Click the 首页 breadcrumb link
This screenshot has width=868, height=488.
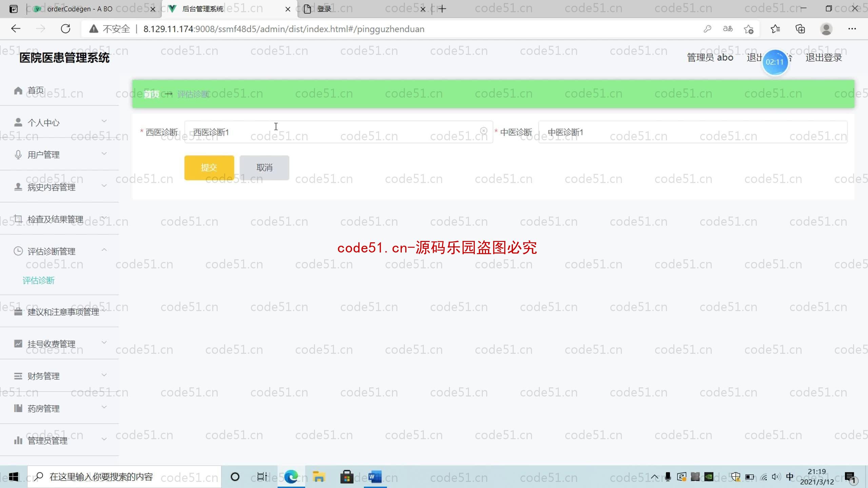151,94
